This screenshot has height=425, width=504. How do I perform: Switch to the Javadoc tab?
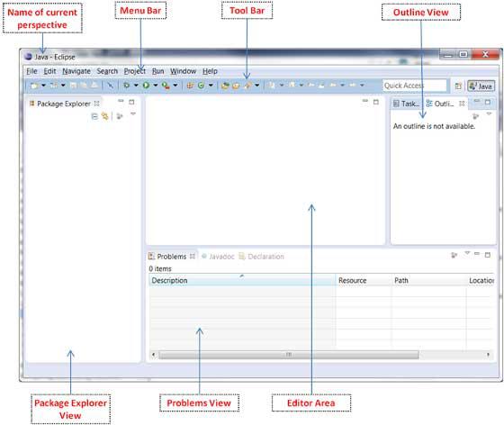218,257
